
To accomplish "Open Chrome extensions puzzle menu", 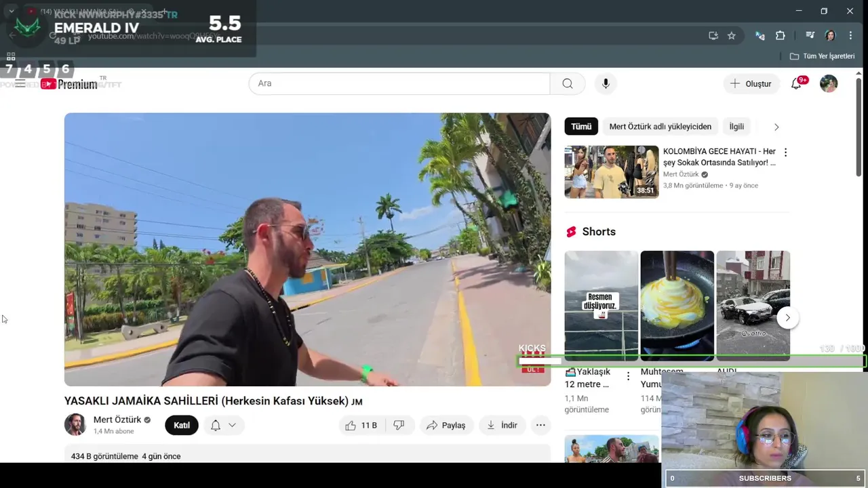I will tap(780, 35).
